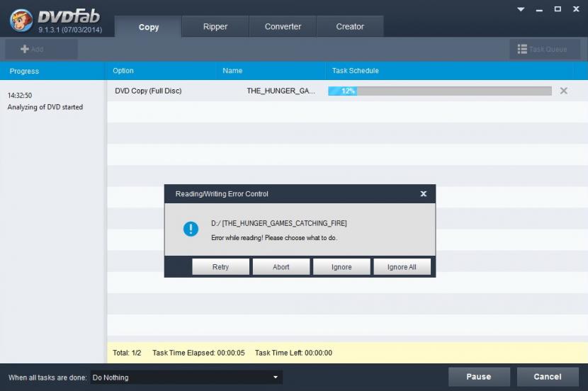The image size is (588, 391).
Task: Click the Option column header
Action: [160, 71]
